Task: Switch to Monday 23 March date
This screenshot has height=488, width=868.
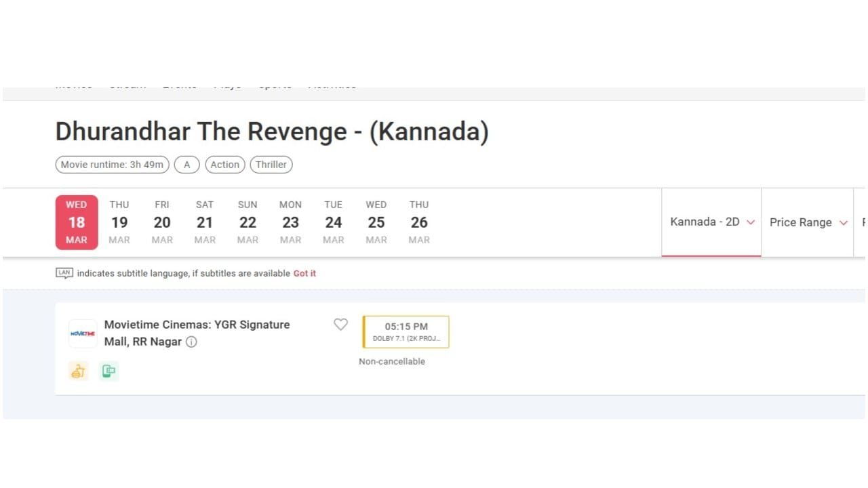Action: point(290,222)
